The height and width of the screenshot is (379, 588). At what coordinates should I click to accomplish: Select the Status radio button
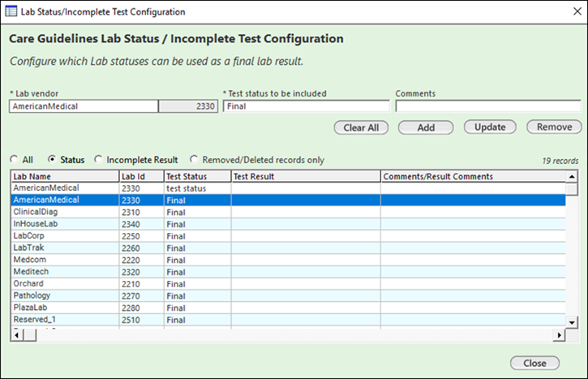[52, 160]
